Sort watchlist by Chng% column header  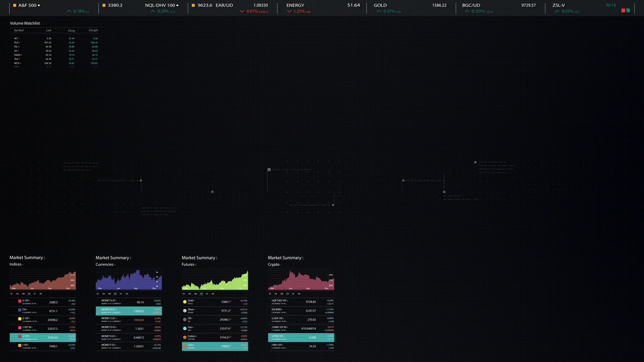pyautogui.click(x=94, y=31)
